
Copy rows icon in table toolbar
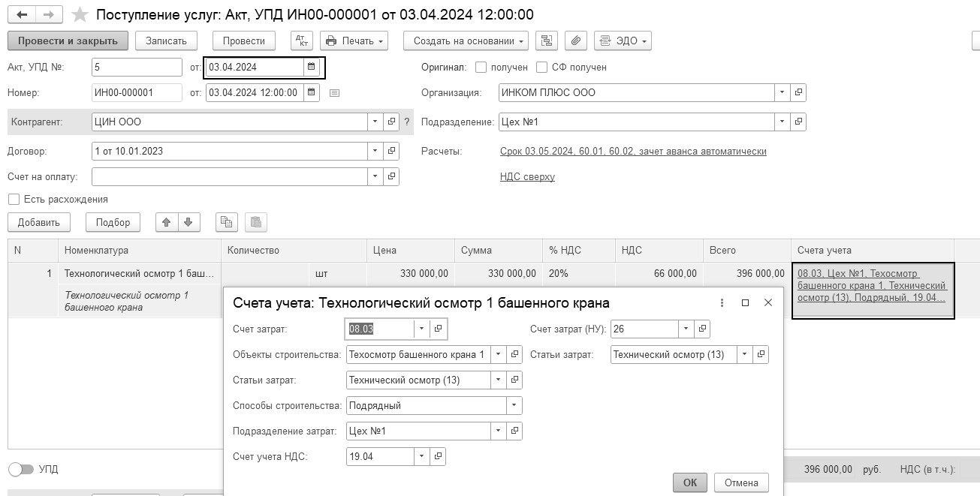click(226, 222)
